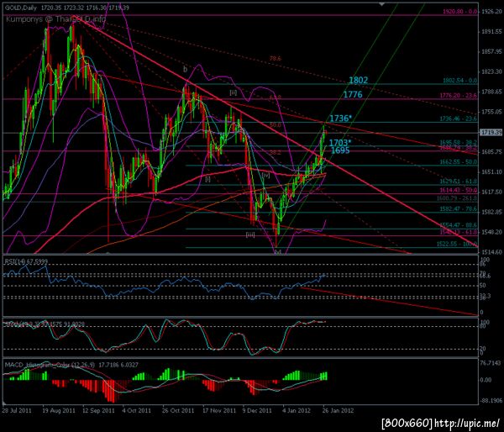Click price axis value 1926.20

pyautogui.click(x=491, y=12)
